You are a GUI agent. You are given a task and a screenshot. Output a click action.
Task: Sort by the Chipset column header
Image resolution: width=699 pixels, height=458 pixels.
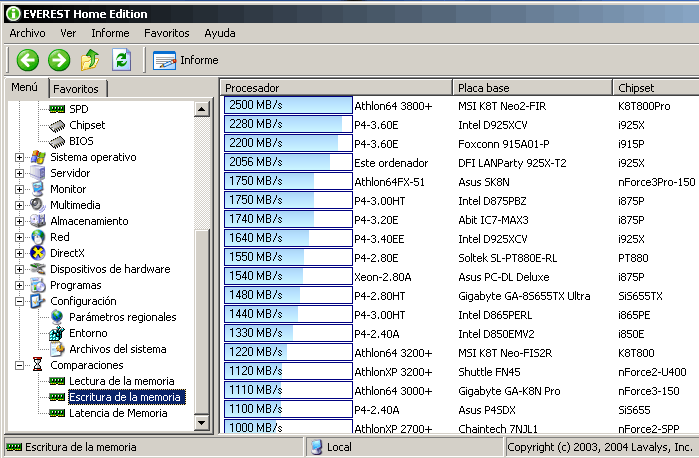[656, 87]
